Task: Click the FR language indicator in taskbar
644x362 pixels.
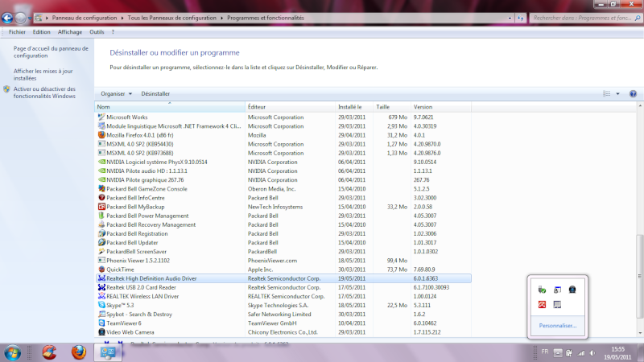Action: tap(545, 352)
